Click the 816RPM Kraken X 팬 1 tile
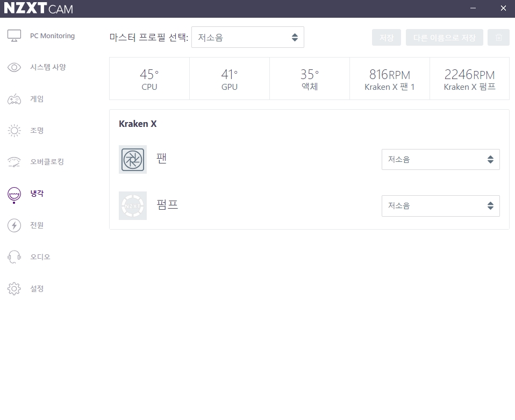 (390, 79)
